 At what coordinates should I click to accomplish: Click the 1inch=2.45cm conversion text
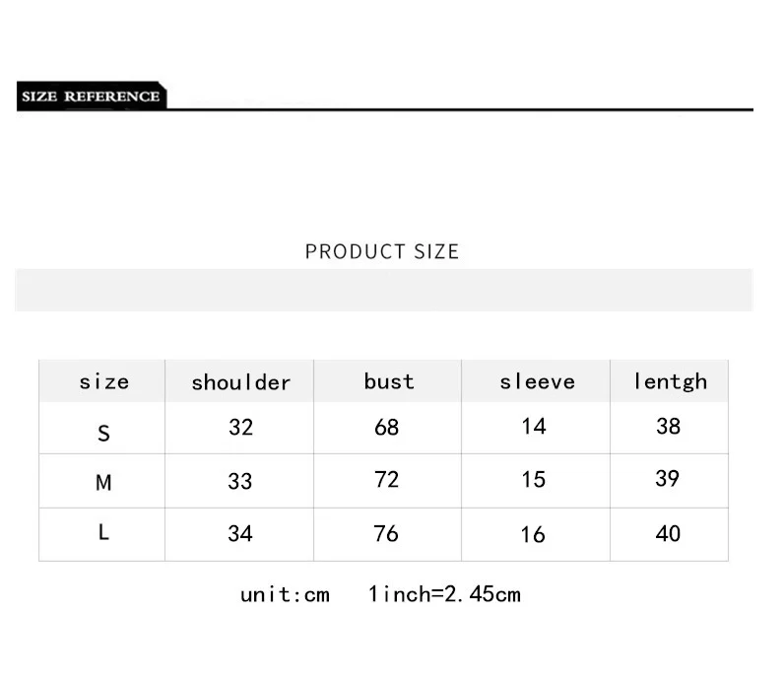(444, 594)
